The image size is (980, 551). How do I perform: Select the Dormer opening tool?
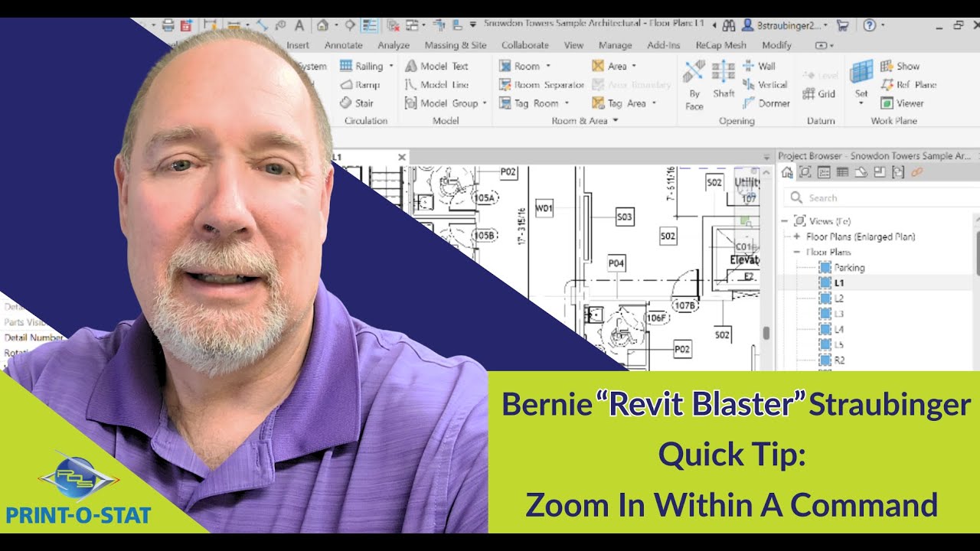coord(766,103)
